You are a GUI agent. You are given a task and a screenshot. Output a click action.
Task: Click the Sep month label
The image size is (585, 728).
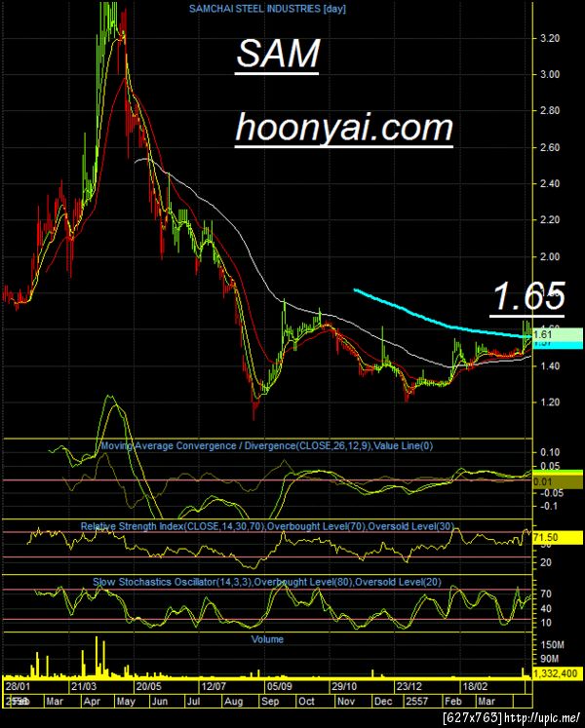269,701
